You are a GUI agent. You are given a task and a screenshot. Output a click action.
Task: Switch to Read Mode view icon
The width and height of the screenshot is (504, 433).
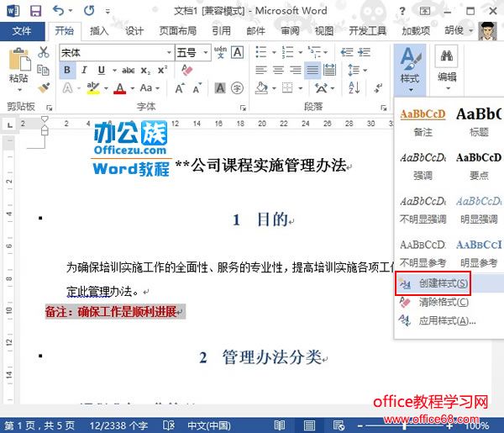[280, 425]
